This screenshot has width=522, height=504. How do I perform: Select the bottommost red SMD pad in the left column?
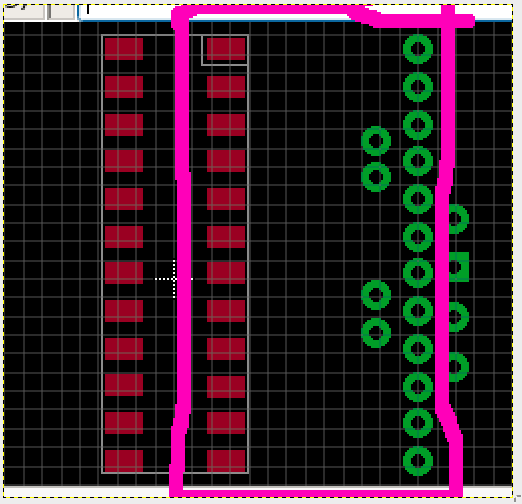(x=124, y=461)
